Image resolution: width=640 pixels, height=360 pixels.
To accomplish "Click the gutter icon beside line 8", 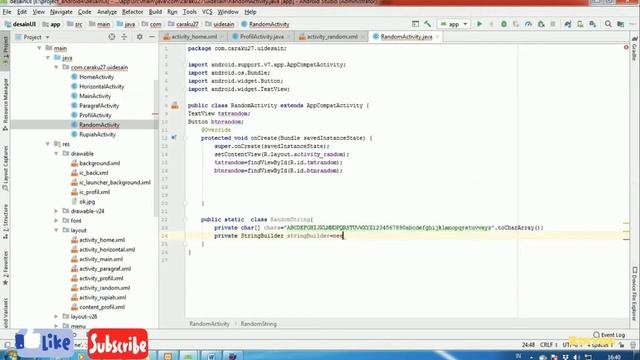I will pyautogui.click(x=175, y=105).
